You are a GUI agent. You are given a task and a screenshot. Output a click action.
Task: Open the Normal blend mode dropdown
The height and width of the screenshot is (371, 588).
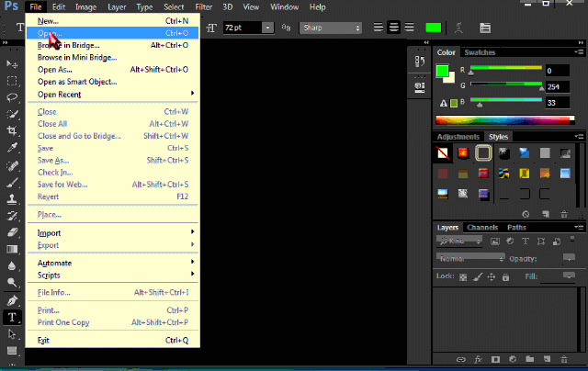point(470,259)
